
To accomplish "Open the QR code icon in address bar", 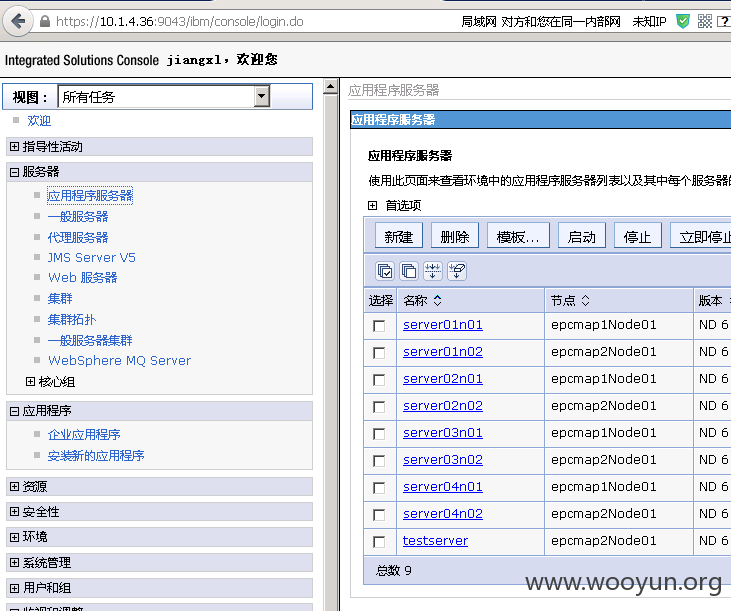I will (704, 21).
